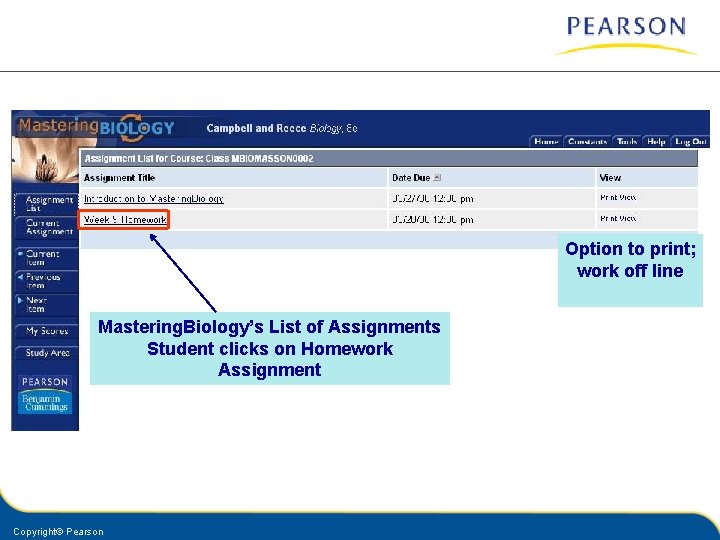Click the Assignment Title column header
Screen dimensions: 720x540
(119, 178)
